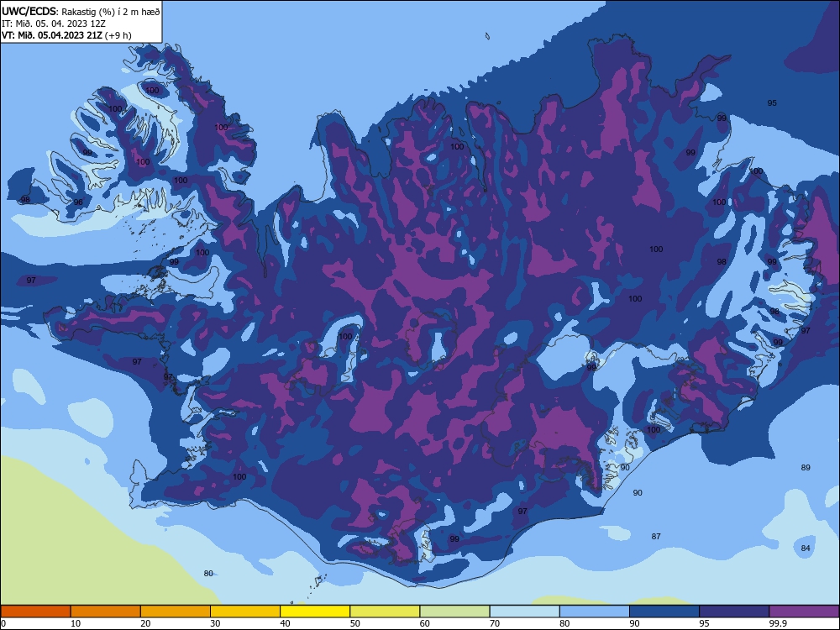Click the legend tick label '99.9'

click(x=778, y=623)
